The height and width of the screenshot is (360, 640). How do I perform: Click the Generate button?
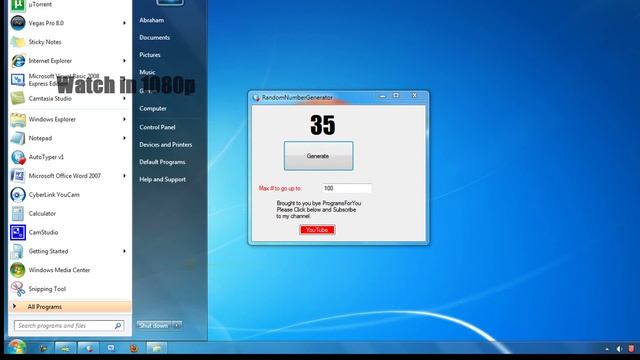pyautogui.click(x=318, y=156)
